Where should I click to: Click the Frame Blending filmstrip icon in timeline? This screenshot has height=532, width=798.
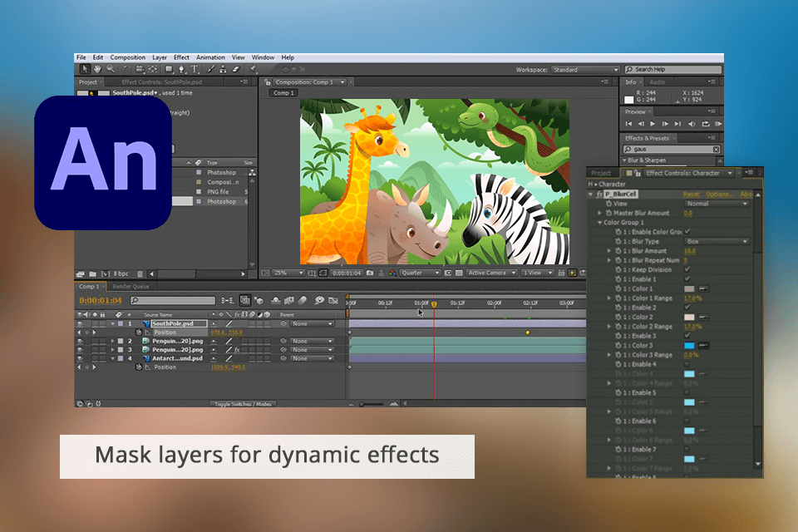pyautogui.click(x=289, y=300)
